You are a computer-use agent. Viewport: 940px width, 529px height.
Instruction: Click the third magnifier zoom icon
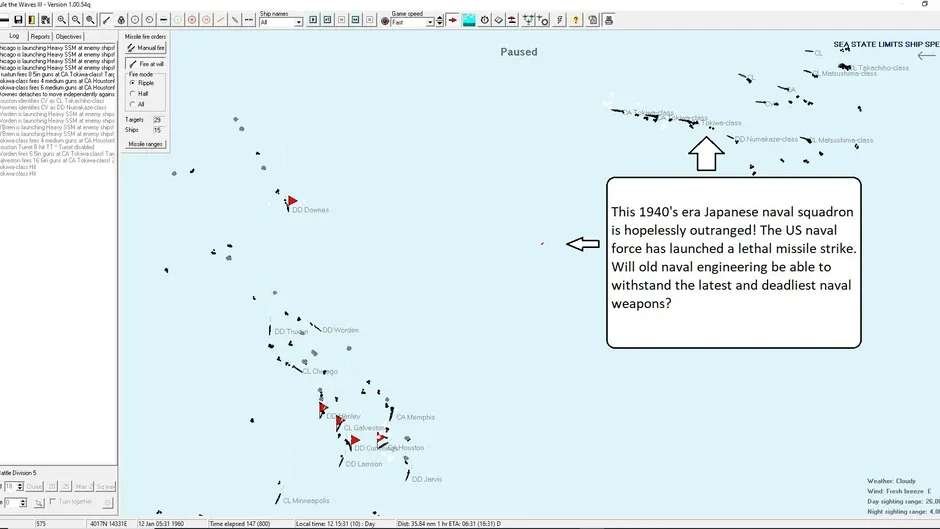91,20
